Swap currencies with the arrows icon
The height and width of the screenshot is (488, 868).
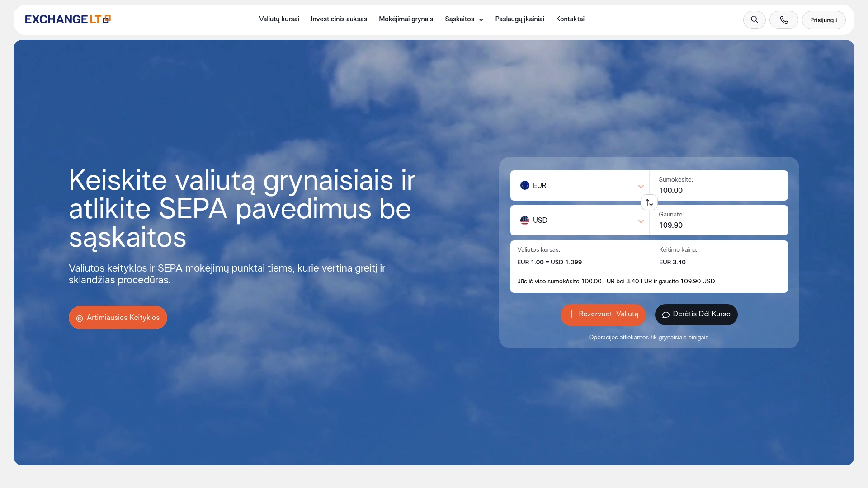649,202
